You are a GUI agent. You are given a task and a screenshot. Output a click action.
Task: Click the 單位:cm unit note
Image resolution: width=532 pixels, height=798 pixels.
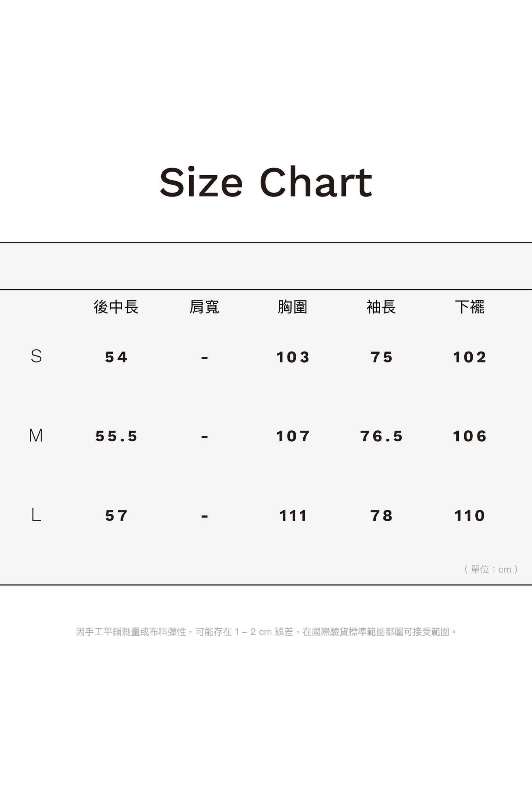click(x=491, y=569)
